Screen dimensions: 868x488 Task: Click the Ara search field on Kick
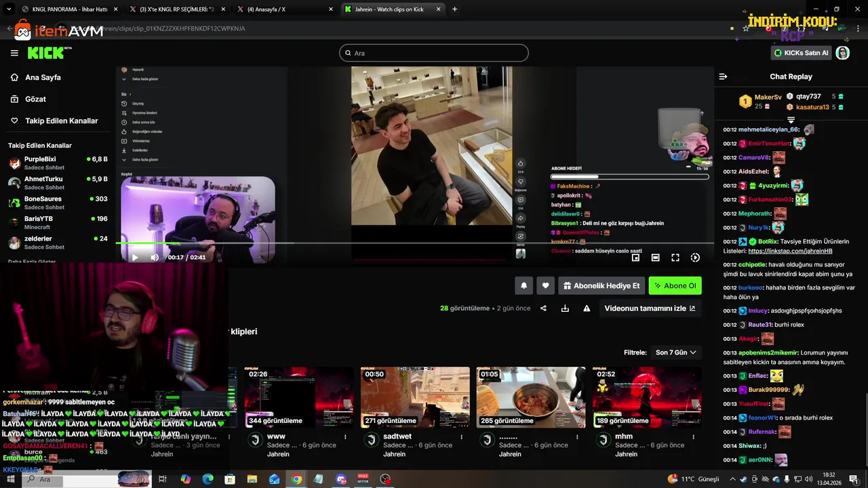point(434,53)
